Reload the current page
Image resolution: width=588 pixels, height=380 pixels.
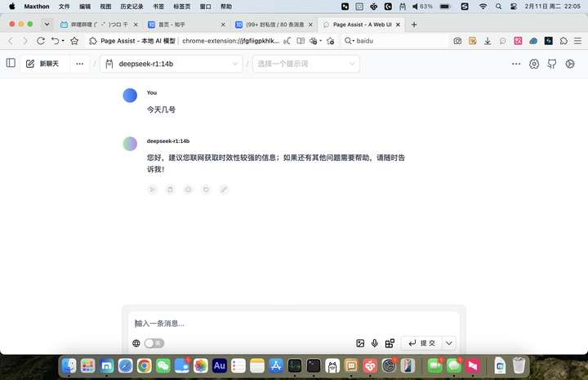coord(41,41)
